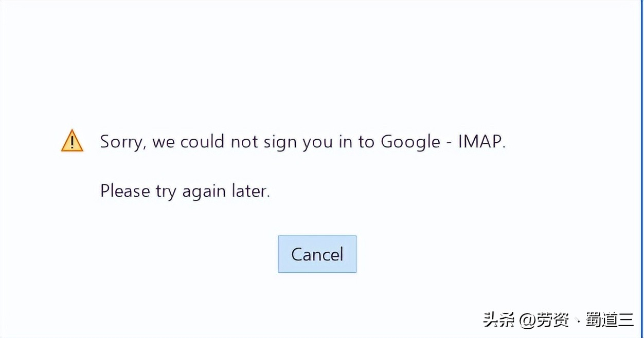Click the dialog area below the Cancel button
This screenshot has height=338, width=644.
(x=317, y=293)
